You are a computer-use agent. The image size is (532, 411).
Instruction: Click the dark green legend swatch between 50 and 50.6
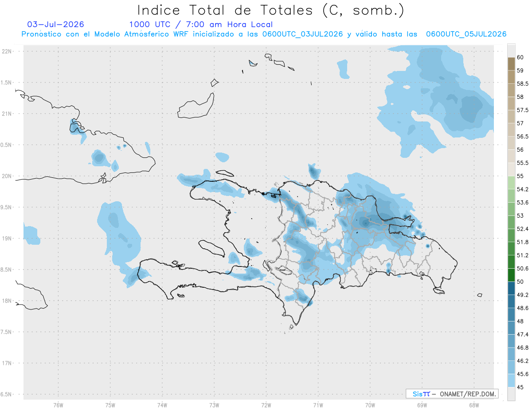click(x=511, y=275)
